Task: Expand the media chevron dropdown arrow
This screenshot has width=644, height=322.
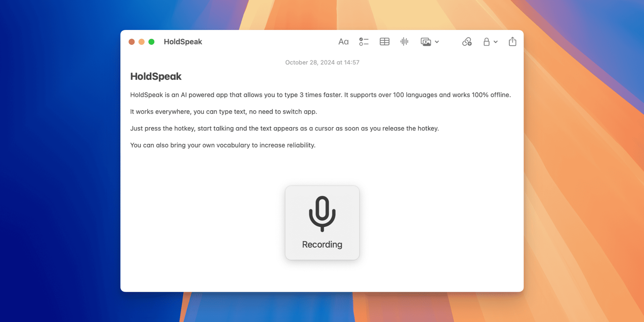Action: click(437, 42)
